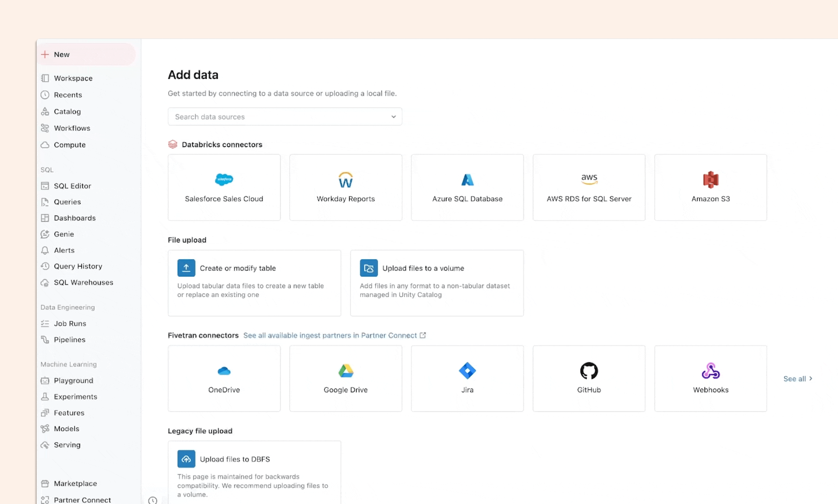Open the Amazon S3 connector
The width and height of the screenshot is (838, 504).
point(710,187)
